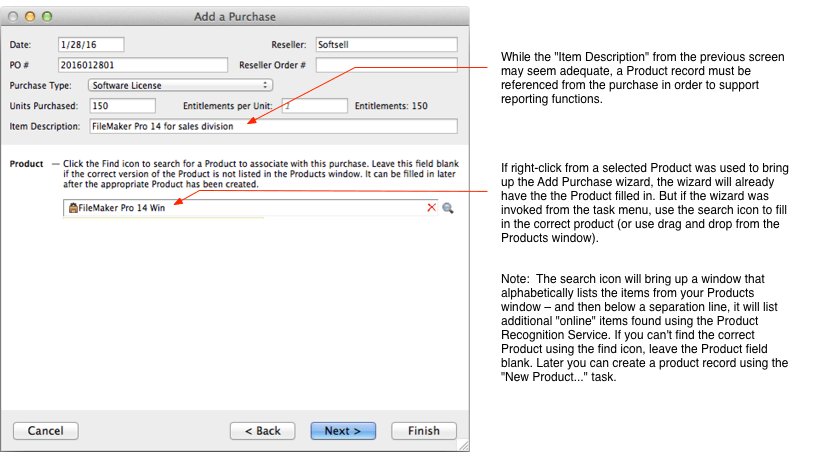Minimize the window with the yellow button

pyautogui.click(x=30, y=17)
